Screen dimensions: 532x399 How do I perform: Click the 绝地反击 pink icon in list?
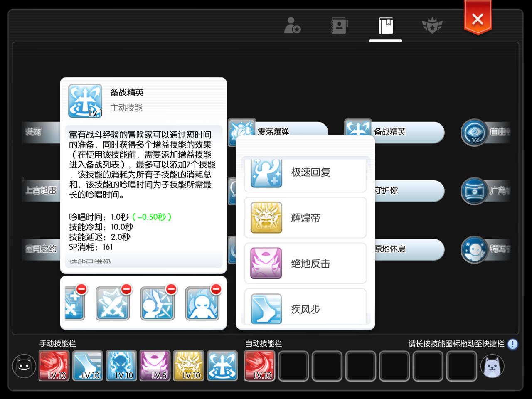coord(266,264)
